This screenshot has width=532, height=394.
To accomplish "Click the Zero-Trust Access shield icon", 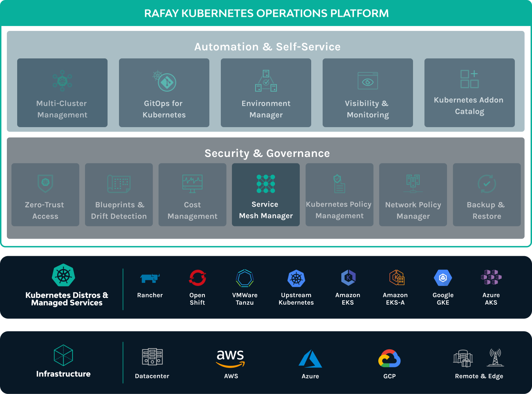I will point(45,183).
